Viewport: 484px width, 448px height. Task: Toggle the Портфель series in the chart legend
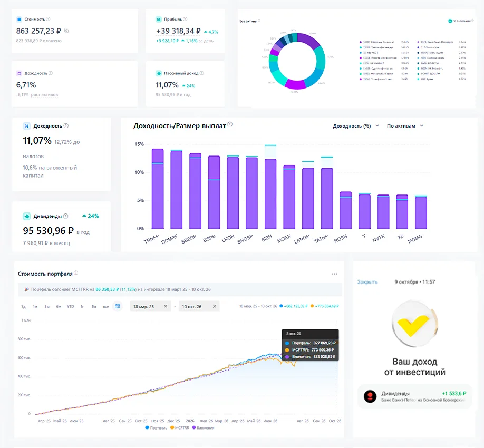click(x=156, y=428)
